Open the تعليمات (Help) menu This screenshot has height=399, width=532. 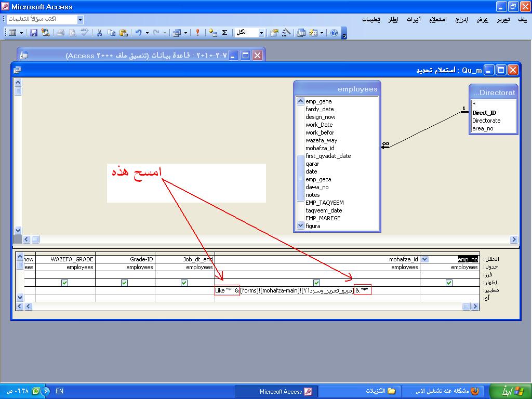pyautogui.click(x=371, y=20)
